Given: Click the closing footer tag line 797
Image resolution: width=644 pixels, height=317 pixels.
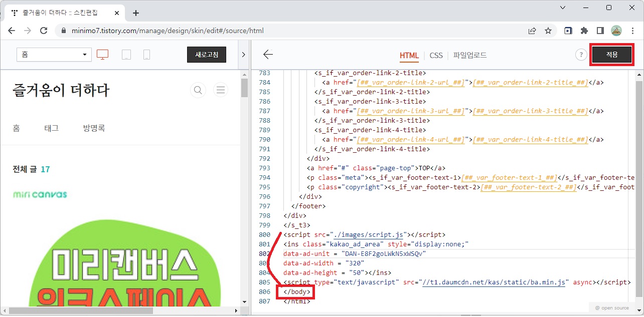Looking at the screenshot, I should [x=308, y=206].
